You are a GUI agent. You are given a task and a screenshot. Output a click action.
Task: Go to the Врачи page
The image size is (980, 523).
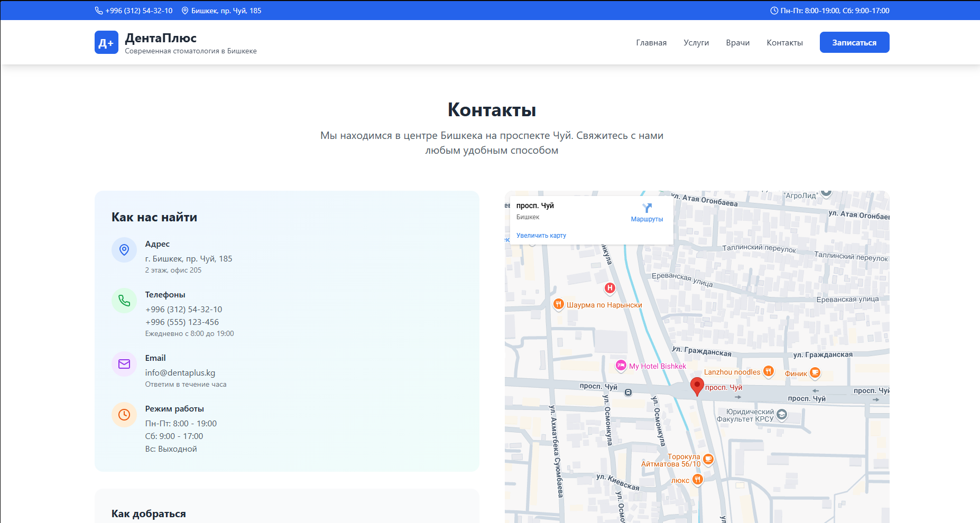pos(738,43)
